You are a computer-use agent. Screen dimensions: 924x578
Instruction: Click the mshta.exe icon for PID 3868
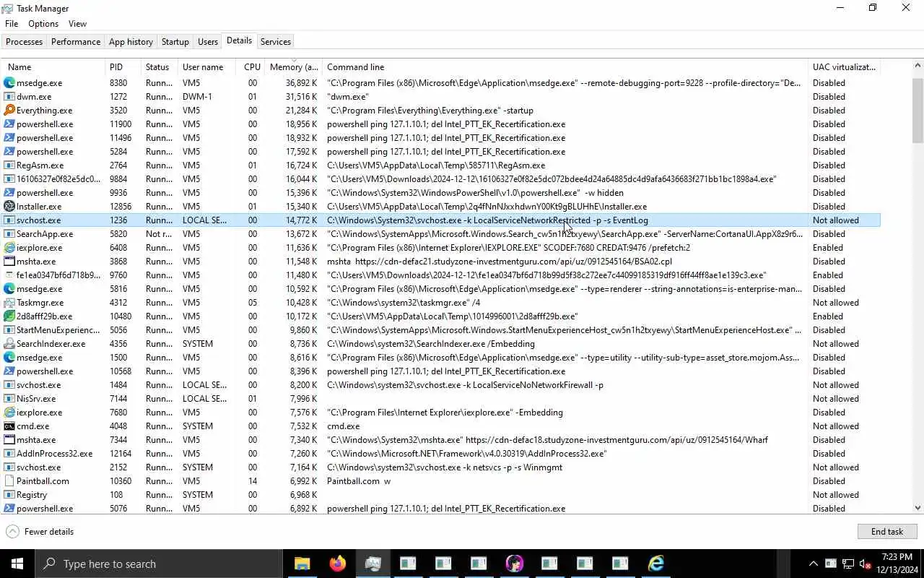coord(9,262)
